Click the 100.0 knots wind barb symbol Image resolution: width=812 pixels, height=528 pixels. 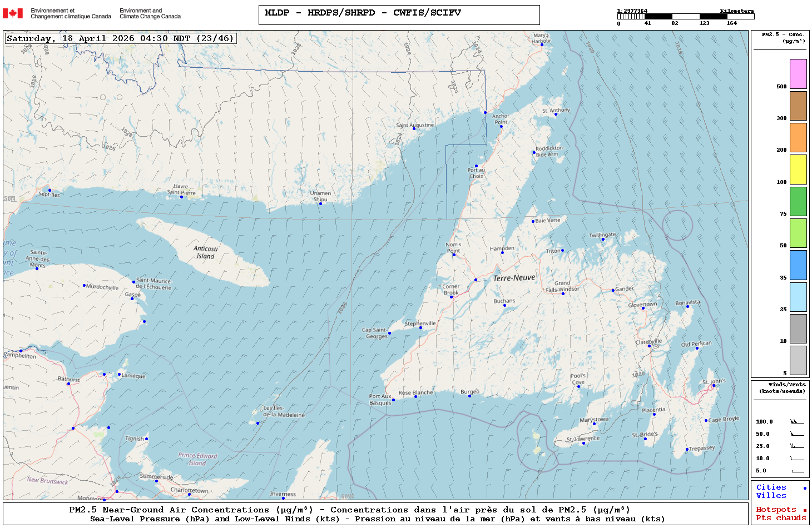[797, 422]
